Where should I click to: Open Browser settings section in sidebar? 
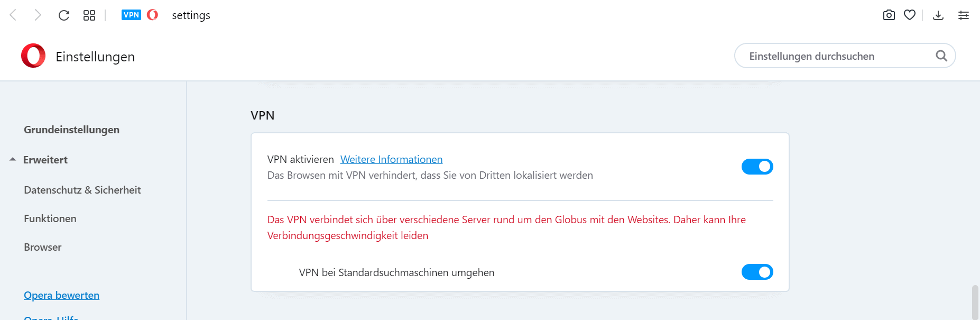pos(43,247)
